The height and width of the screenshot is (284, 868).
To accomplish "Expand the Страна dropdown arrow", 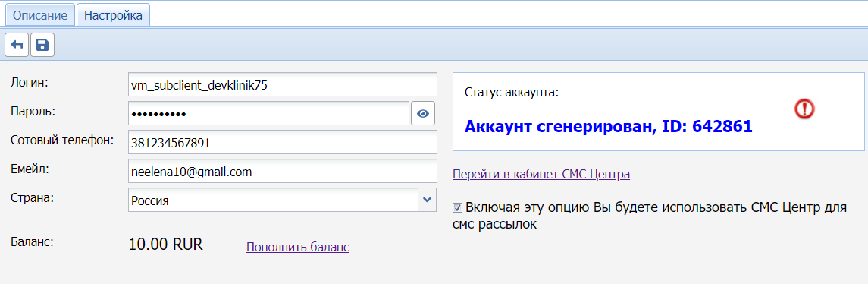I will (427, 200).
